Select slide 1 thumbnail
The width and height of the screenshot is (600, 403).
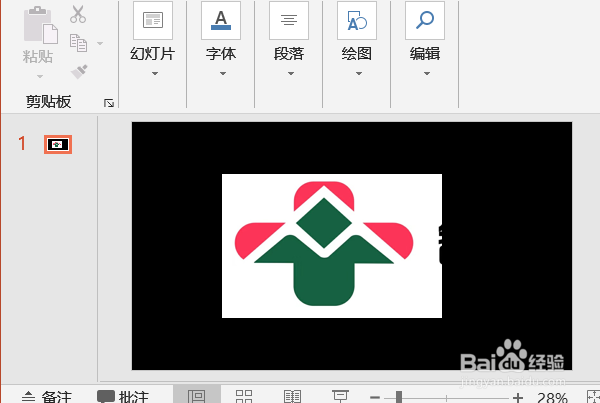pos(58,144)
